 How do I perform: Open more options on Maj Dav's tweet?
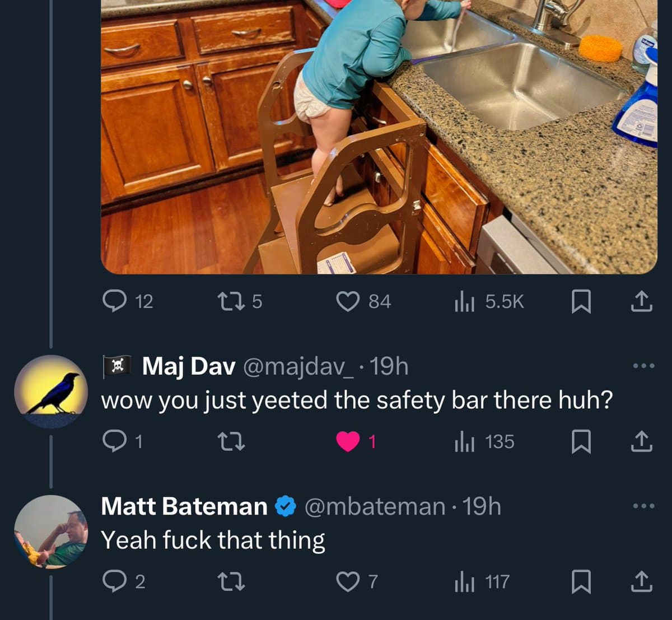click(x=643, y=366)
